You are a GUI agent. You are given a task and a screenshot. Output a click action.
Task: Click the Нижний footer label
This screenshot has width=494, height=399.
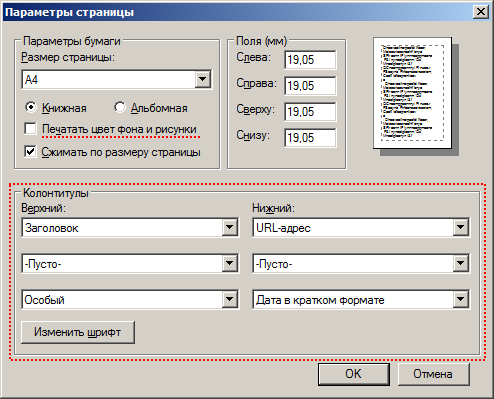273,208
